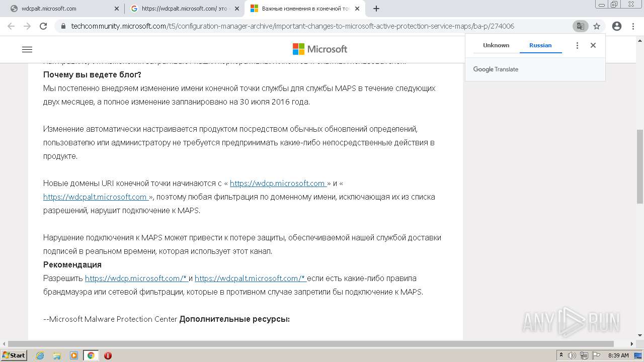Open the hamburger menu on Microsoft page

(27, 49)
